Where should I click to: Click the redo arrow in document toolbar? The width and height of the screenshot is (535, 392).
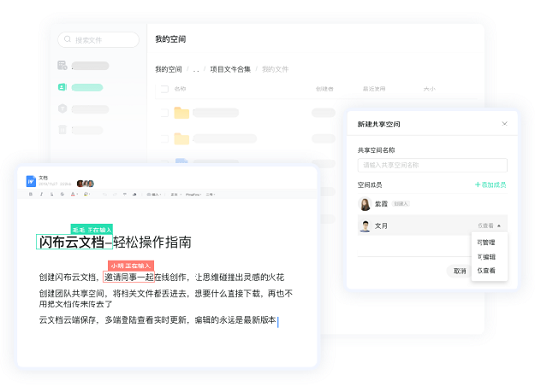(115, 195)
